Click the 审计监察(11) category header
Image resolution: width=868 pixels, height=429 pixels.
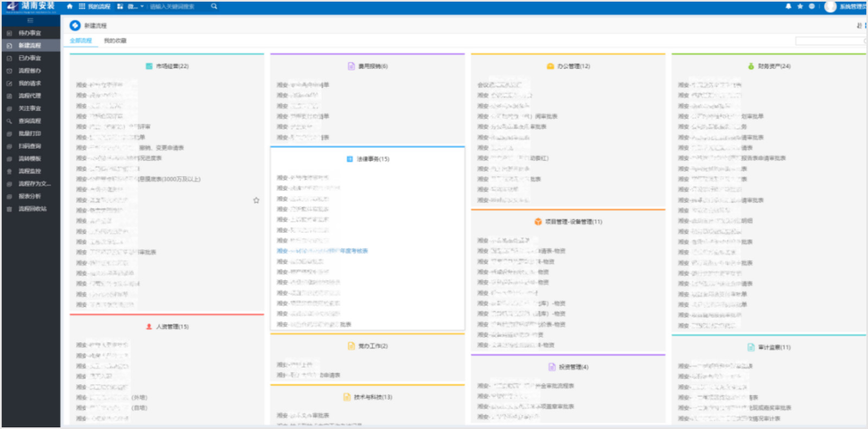tap(769, 347)
